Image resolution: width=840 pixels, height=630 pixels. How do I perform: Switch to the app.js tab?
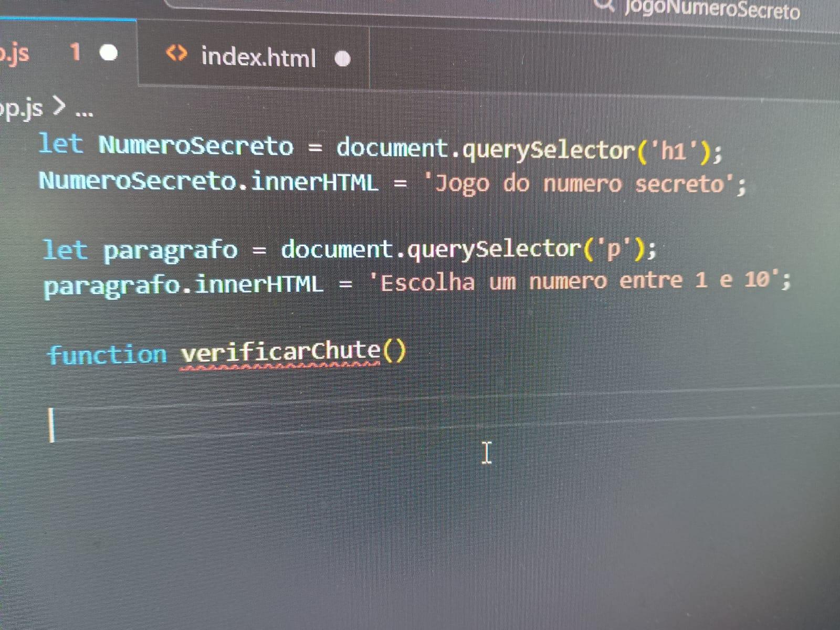[x=16, y=52]
